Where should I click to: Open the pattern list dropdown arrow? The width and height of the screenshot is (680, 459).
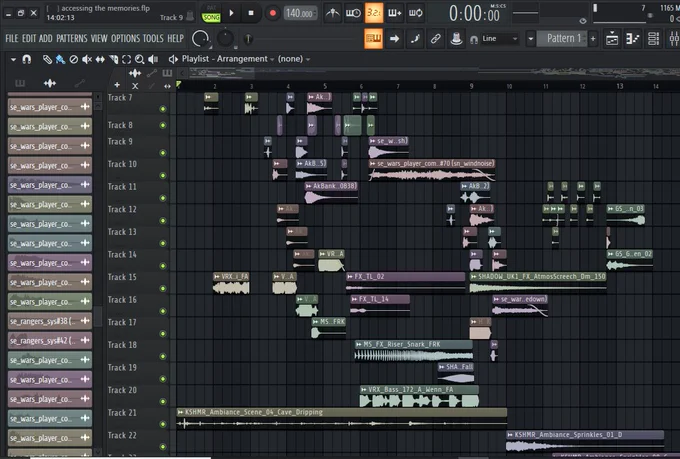point(530,39)
